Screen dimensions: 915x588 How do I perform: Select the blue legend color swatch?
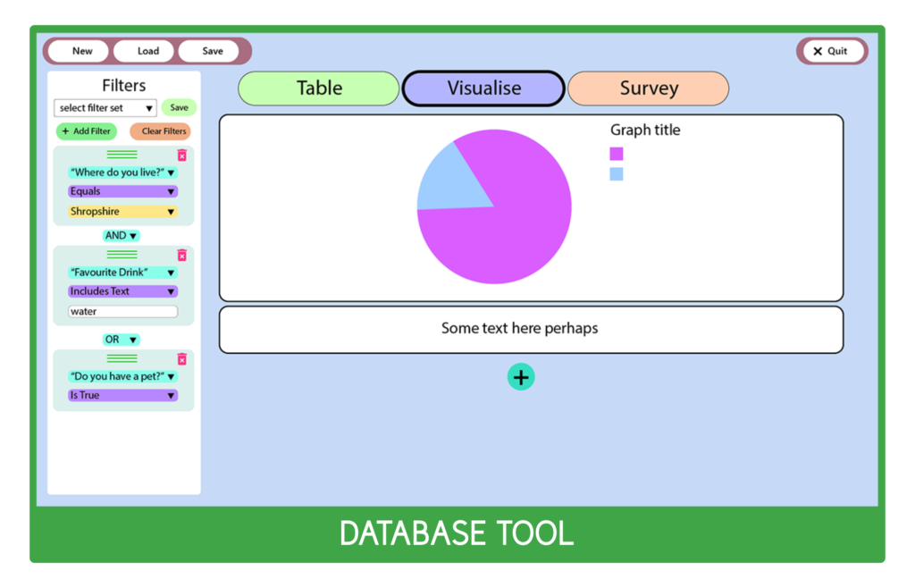coord(616,172)
